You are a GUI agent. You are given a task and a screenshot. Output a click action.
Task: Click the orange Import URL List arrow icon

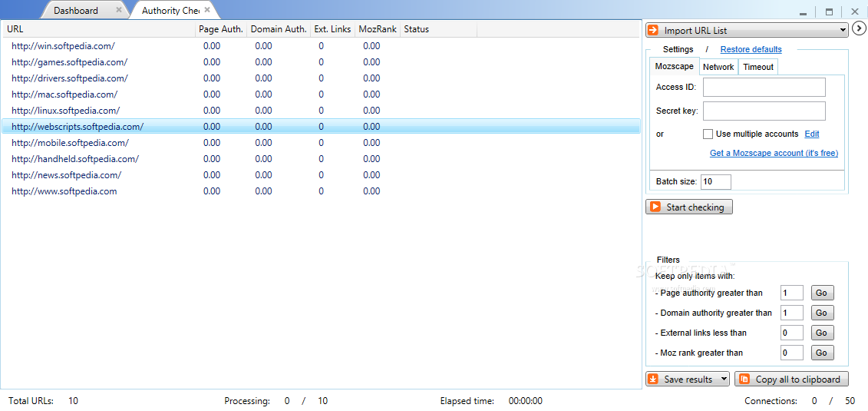click(652, 30)
